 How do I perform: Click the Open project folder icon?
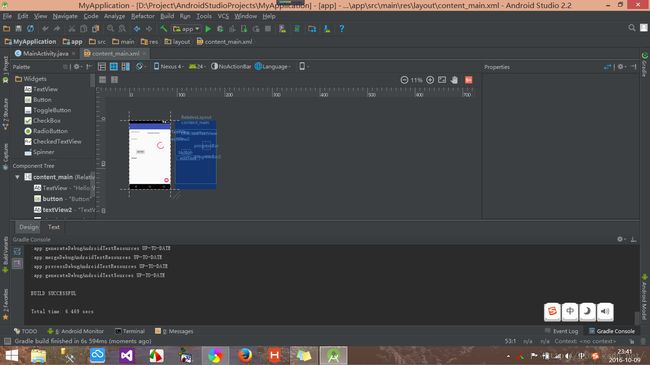pos(7,29)
